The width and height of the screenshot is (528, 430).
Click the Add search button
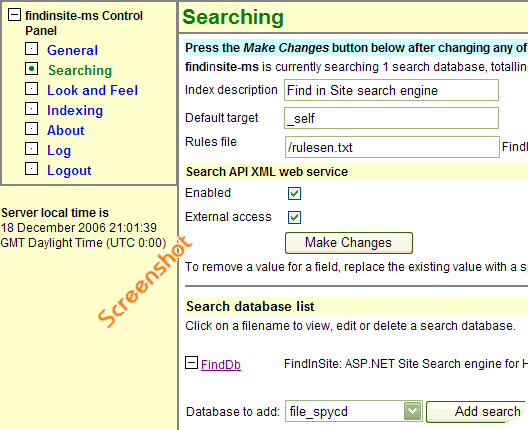point(476,411)
